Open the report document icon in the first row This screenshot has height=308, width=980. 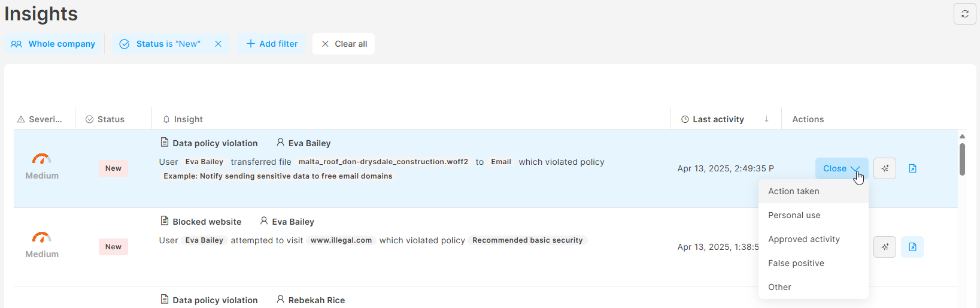click(x=912, y=168)
